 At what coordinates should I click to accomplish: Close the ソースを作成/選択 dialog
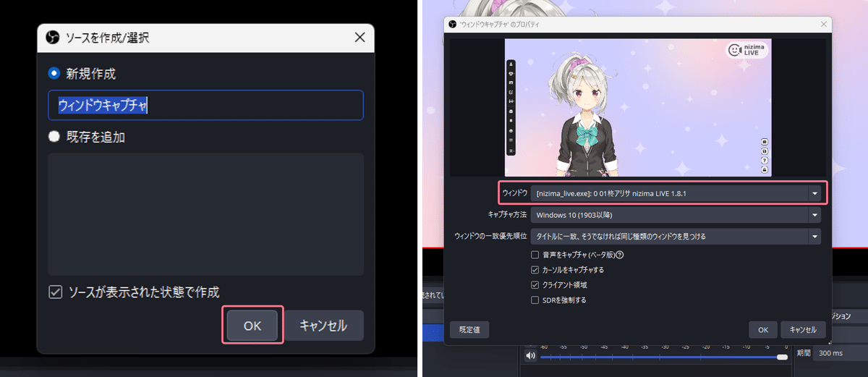tap(359, 37)
